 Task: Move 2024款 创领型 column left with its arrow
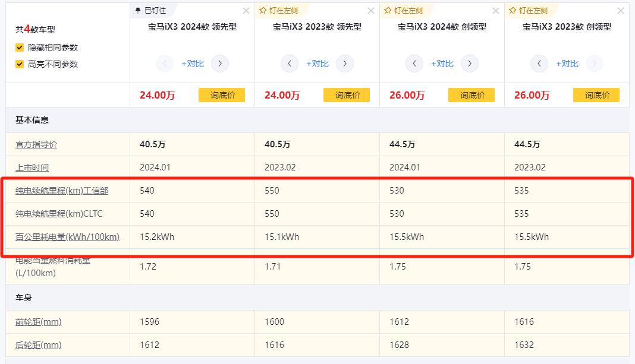point(414,64)
